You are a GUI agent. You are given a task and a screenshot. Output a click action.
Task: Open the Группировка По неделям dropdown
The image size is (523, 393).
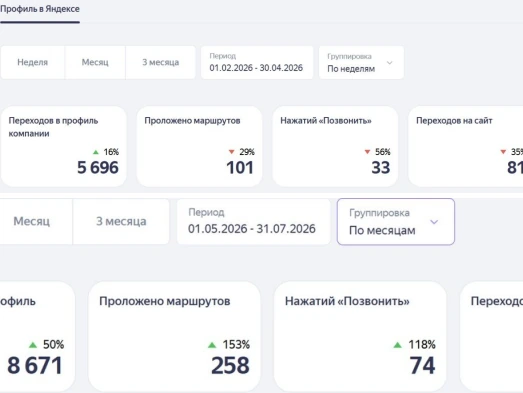click(x=361, y=62)
